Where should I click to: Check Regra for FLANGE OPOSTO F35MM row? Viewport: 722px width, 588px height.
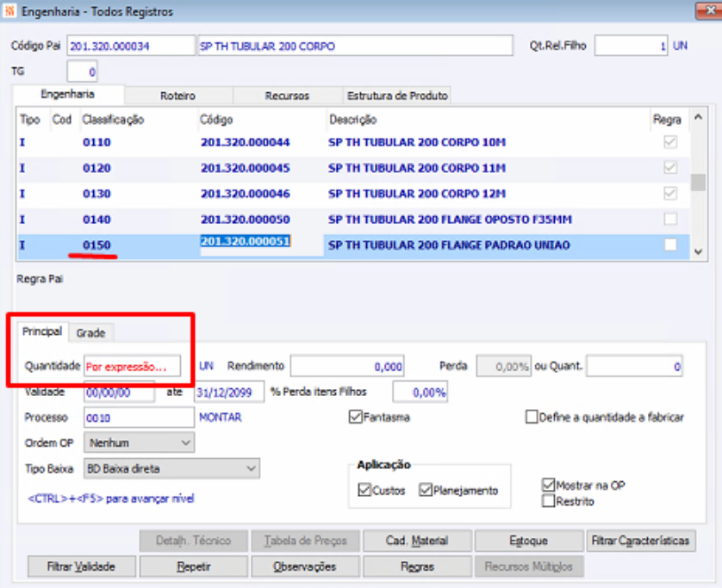pyautogui.click(x=670, y=219)
